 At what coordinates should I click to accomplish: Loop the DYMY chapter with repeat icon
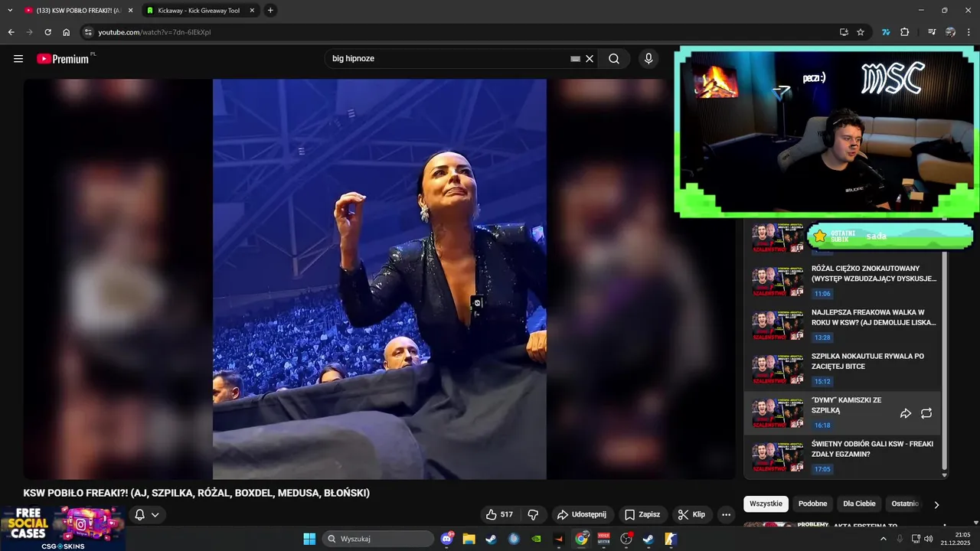point(926,413)
